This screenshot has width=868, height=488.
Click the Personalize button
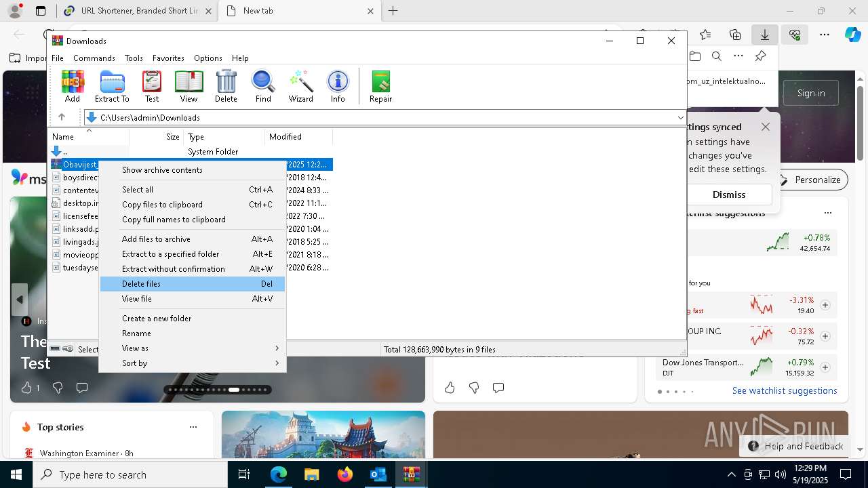[x=810, y=180]
